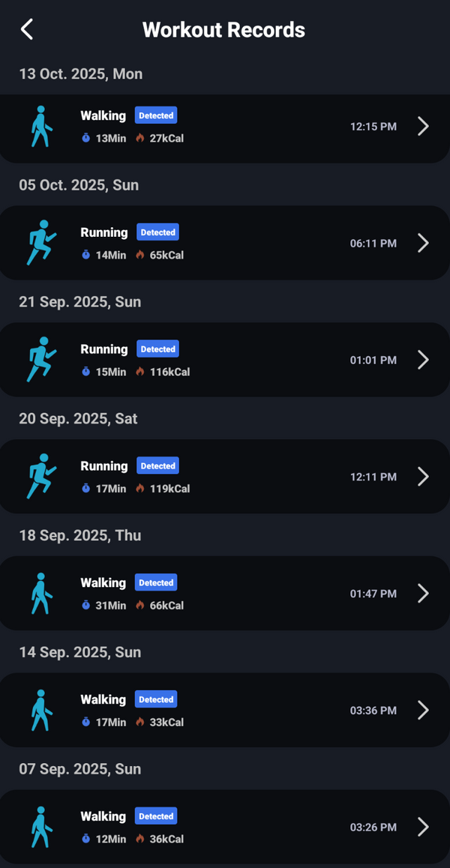The width and height of the screenshot is (450, 868).
Task: Click running icon for 05 Oct workout
Action: (x=41, y=243)
